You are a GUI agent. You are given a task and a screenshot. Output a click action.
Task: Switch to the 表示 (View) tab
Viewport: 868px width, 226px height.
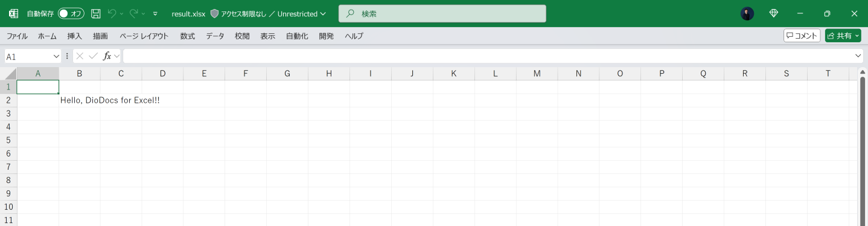coord(267,36)
